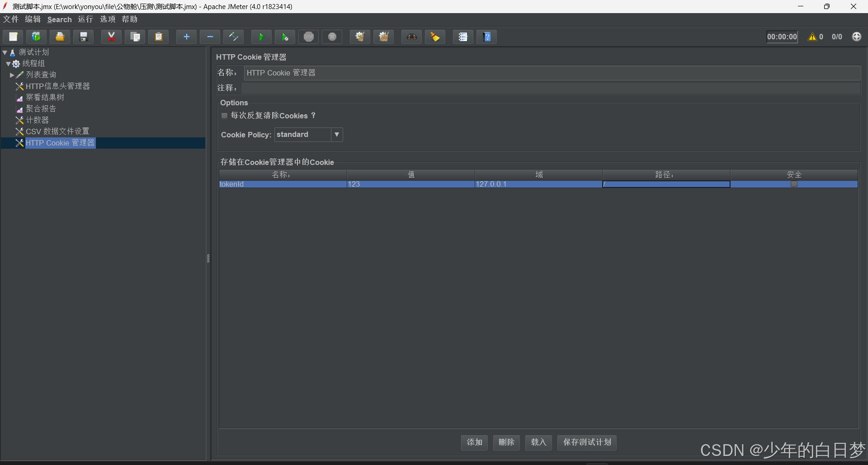Click the Paste clipboard icon

click(x=159, y=37)
